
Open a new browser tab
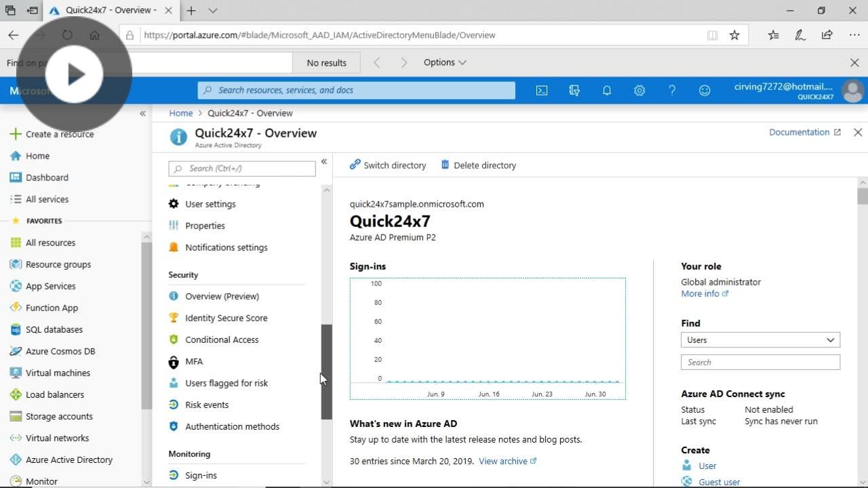(x=191, y=11)
